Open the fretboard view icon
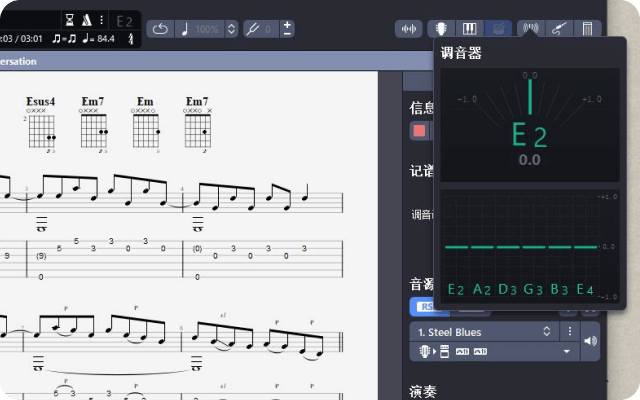This screenshot has height=400, width=640. click(442, 29)
